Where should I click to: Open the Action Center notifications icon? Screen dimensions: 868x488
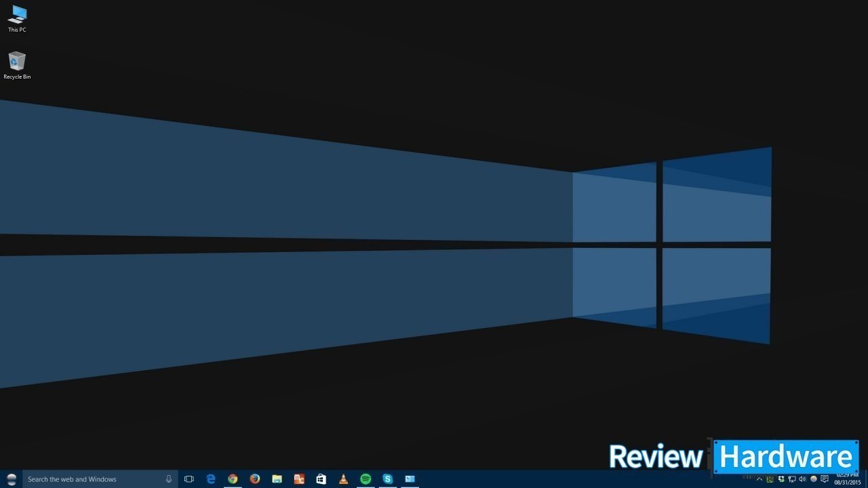[x=825, y=479]
